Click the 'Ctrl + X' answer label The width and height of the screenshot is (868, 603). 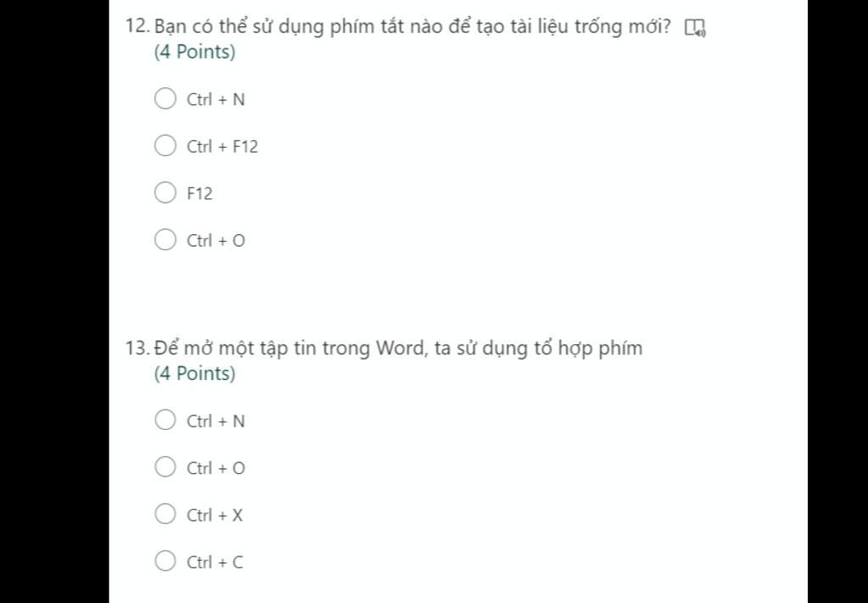point(214,516)
